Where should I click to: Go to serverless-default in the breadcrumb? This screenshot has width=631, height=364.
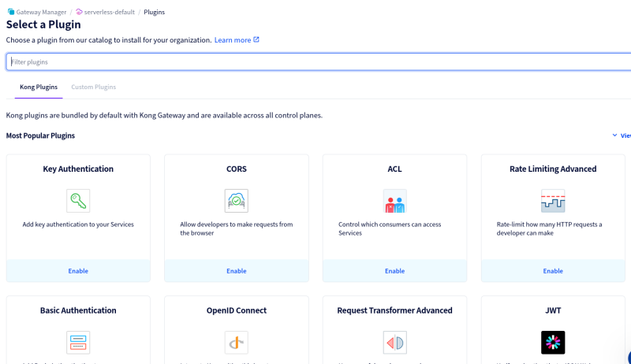point(110,13)
